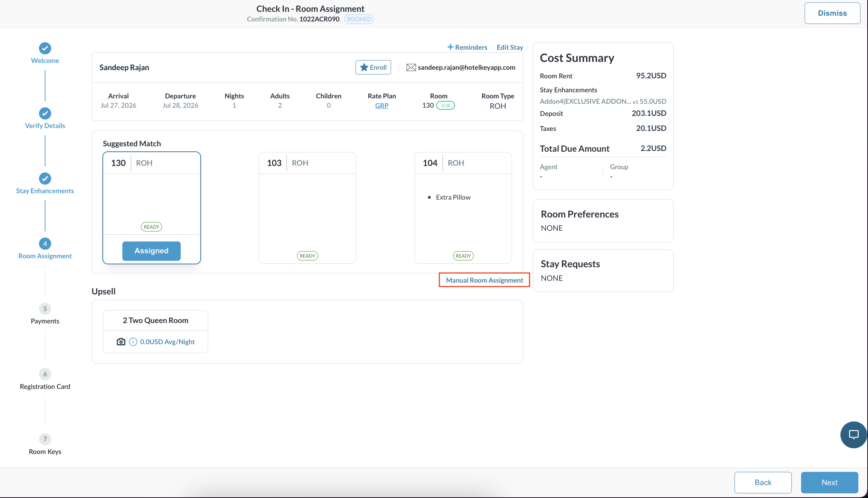This screenshot has width=868, height=498.
Task: Open the Edit Stay link
Action: click(x=510, y=47)
